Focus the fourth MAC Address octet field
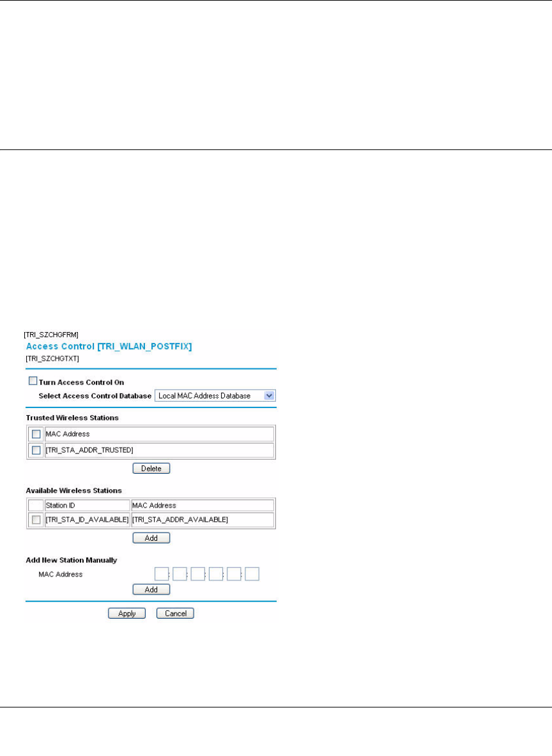The width and height of the screenshot is (552, 756). (x=216, y=574)
